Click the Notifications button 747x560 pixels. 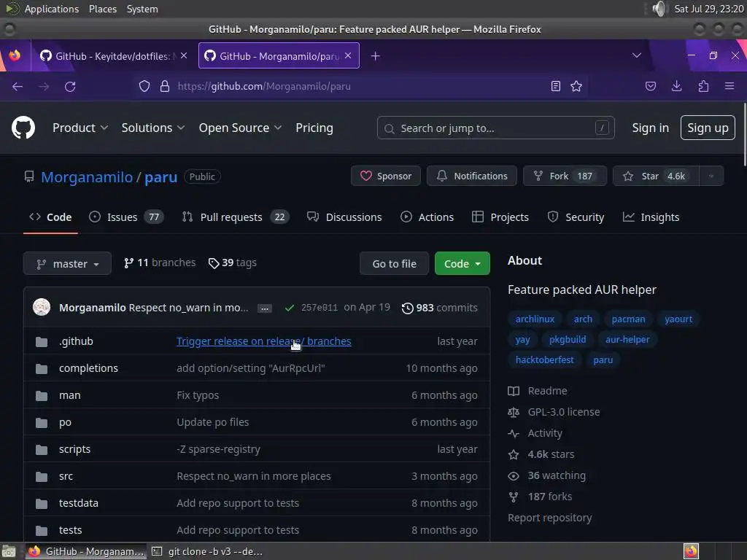[x=472, y=176]
